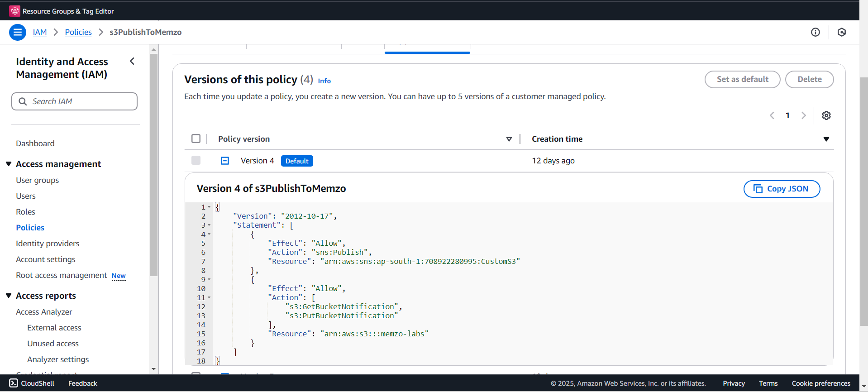
Task: Open table preferences gear icon
Action: coord(826,115)
